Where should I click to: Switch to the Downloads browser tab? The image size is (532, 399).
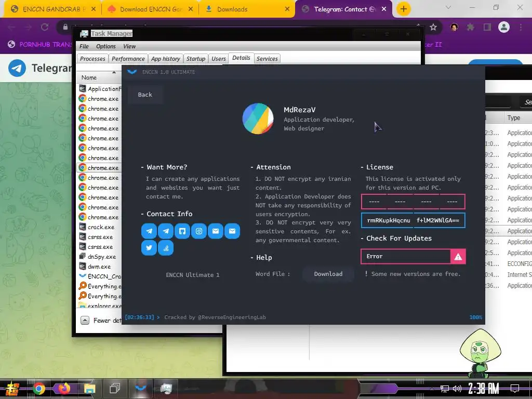point(248,9)
